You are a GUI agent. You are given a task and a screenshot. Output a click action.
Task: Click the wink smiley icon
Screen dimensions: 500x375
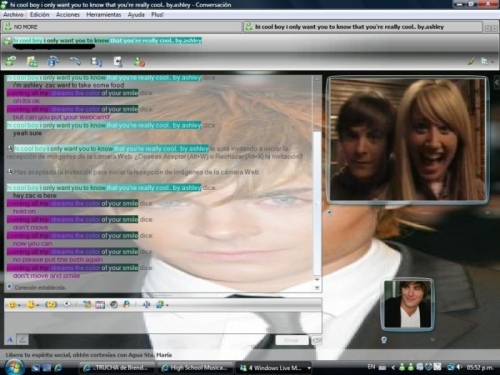[31, 304]
